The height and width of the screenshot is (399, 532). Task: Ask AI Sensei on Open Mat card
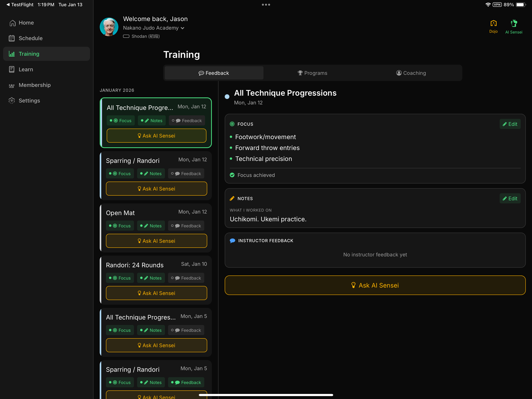coord(157,241)
